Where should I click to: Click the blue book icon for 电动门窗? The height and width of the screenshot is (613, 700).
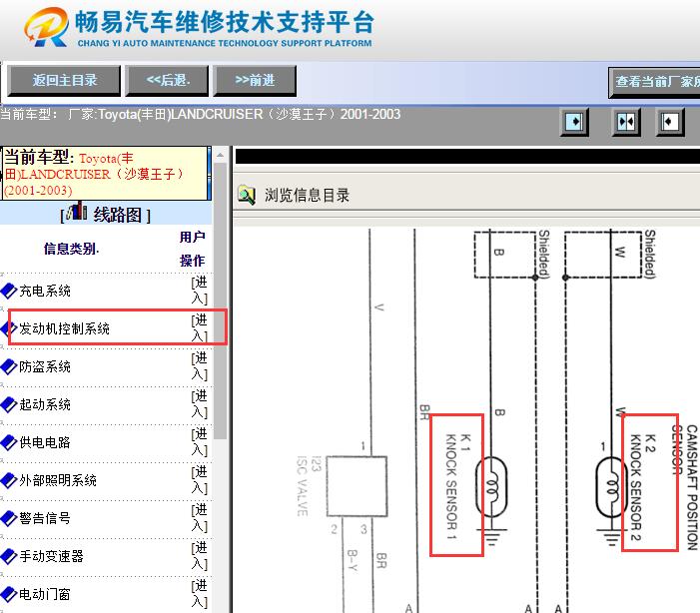[x=9, y=595]
